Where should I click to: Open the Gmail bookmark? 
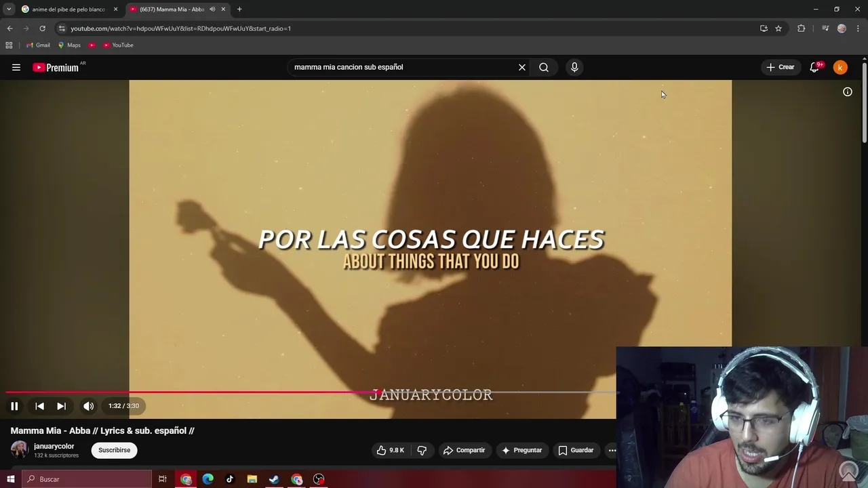38,45
